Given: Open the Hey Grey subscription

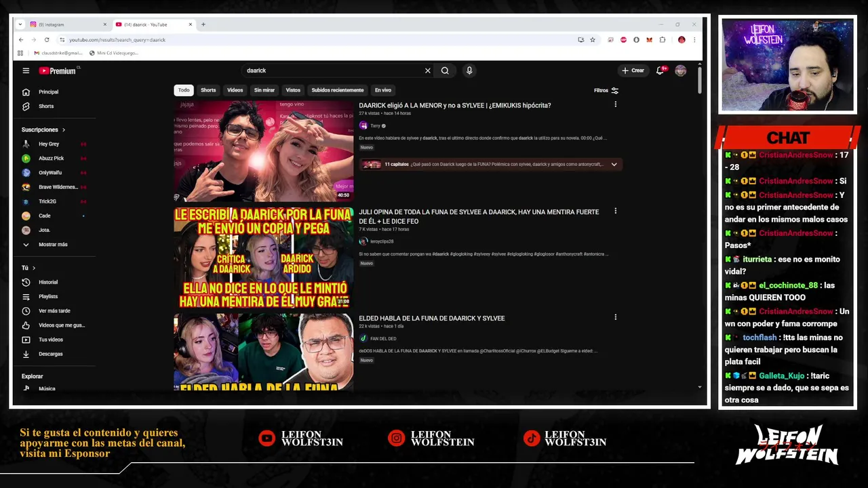Looking at the screenshot, I should [x=49, y=144].
